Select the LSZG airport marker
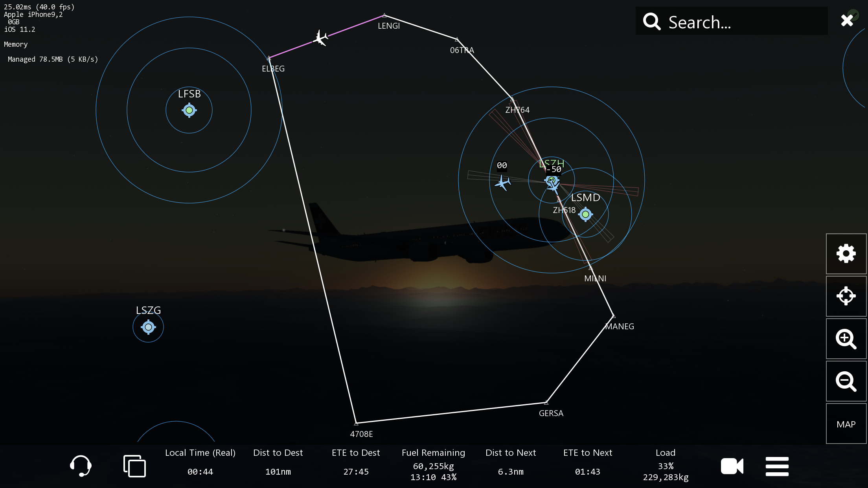Screen dimensions: 868x488 pyautogui.click(x=148, y=327)
